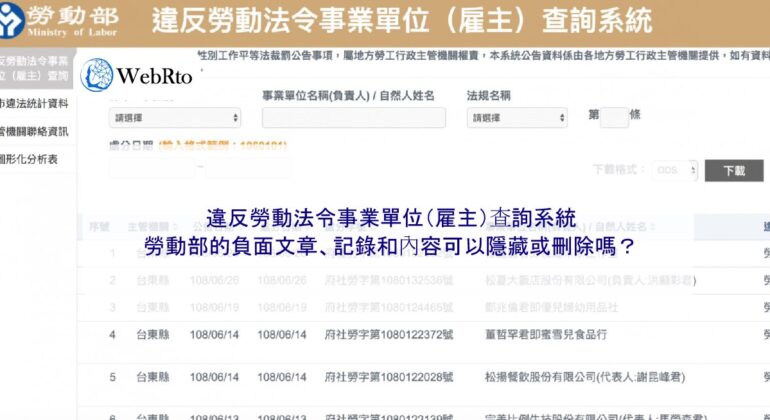Click row number 5 cell
Image resolution: width=770 pixels, height=420 pixels.
point(112,377)
